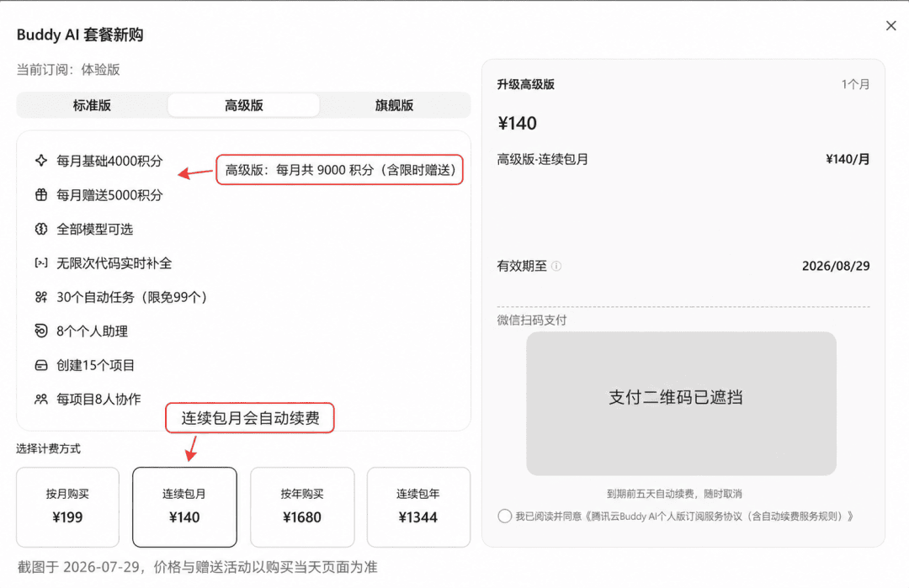Click the automation icon beside 30个自动任务
The image size is (909, 588).
41,297
